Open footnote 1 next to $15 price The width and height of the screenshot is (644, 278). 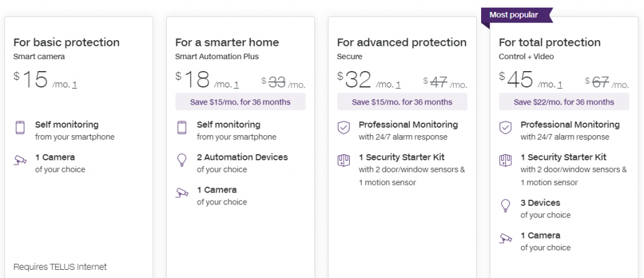tap(75, 85)
